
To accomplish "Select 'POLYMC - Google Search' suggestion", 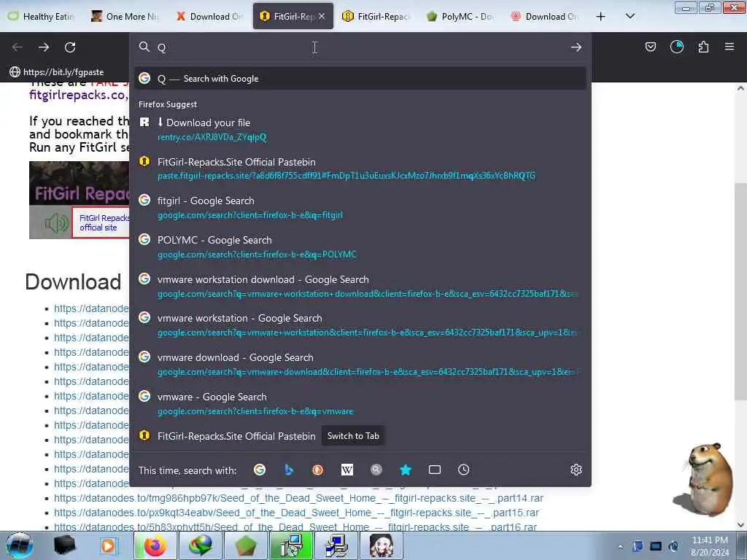I will 360,246.
